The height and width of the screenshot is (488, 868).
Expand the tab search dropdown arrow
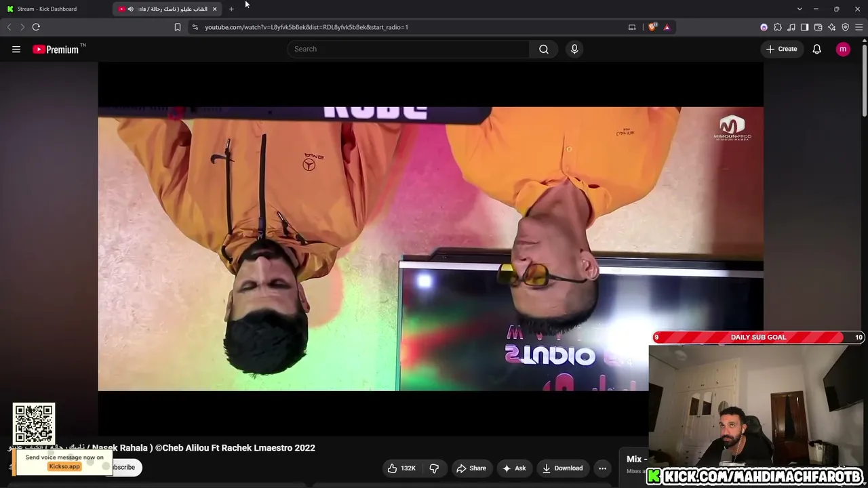click(800, 9)
